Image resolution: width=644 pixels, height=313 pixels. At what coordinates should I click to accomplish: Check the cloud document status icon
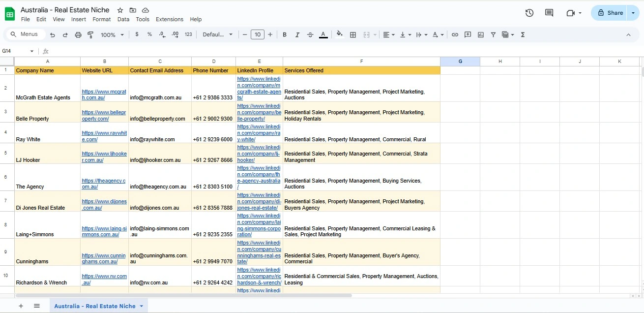click(x=146, y=10)
